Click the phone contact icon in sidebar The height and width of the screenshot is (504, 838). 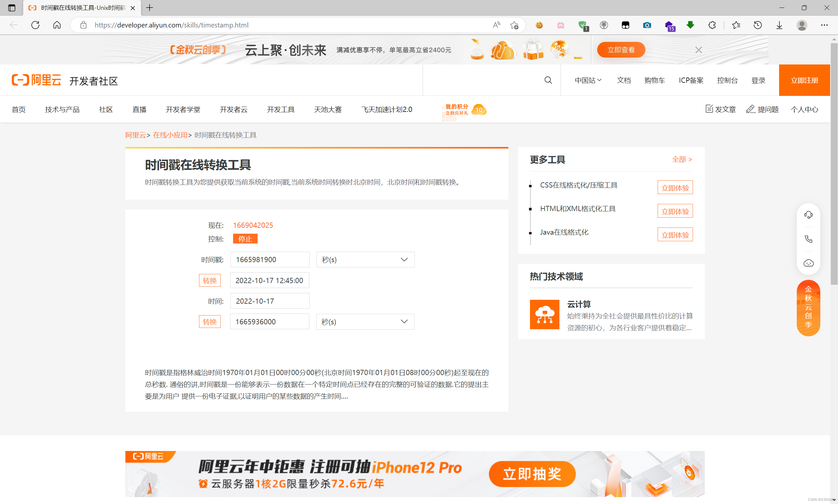(808, 239)
